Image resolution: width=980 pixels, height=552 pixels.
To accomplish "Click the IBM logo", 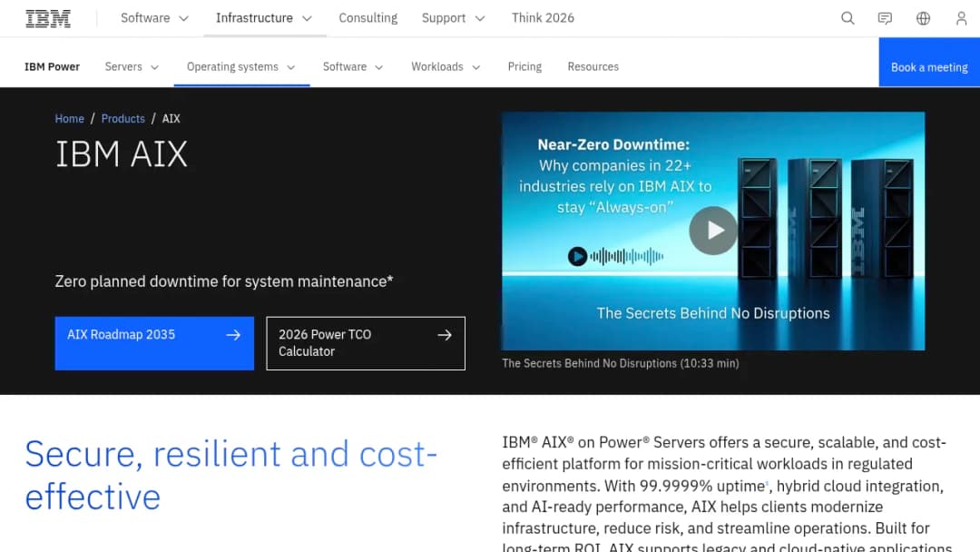I will [48, 18].
